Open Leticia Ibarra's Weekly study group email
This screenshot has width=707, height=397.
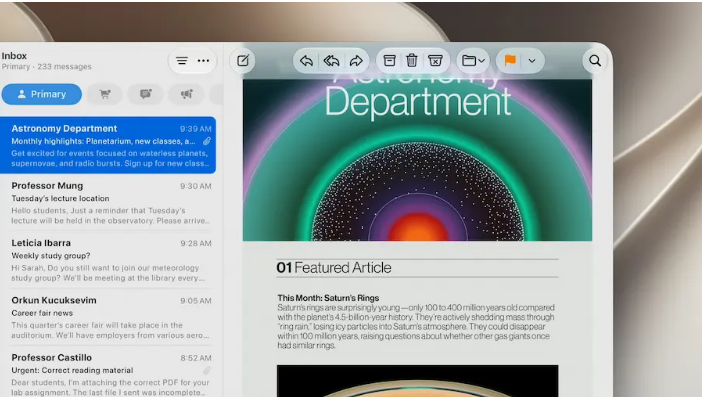click(x=108, y=260)
